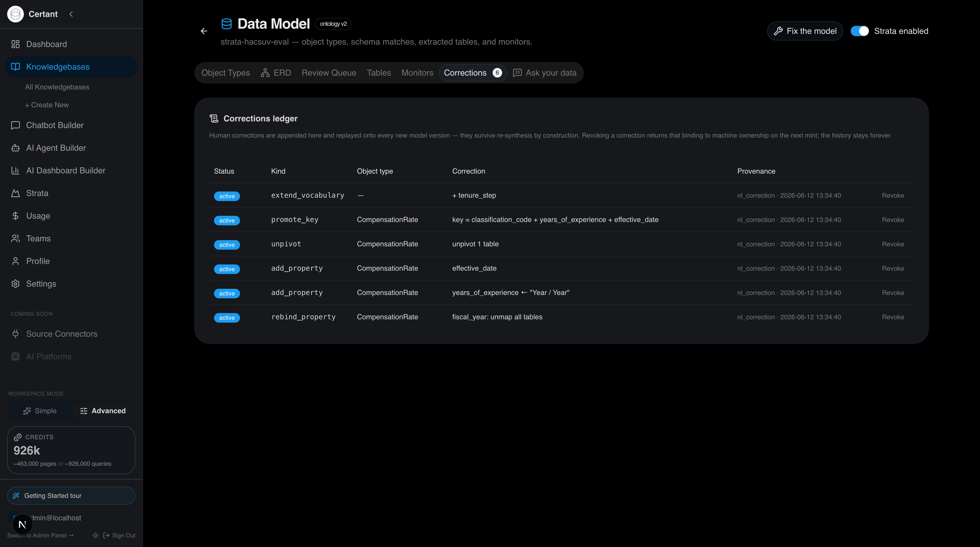Viewport: 980px width, 547px height.
Task: Click the Next.js N dev badge
Action: (x=22, y=525)
